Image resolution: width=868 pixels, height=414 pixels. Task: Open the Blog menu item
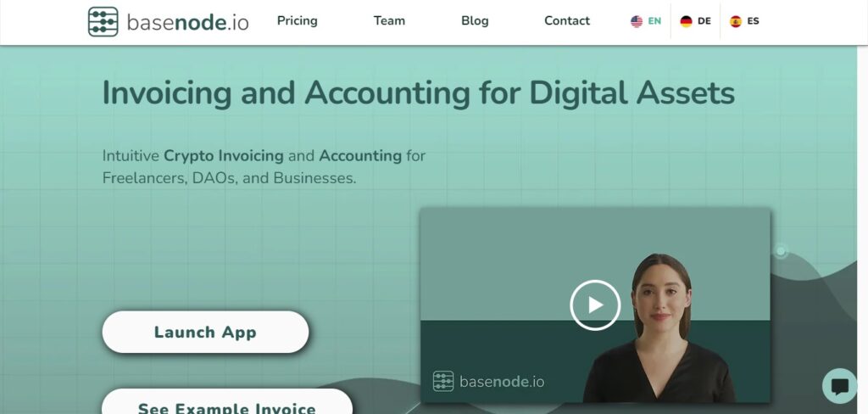(475, 21)
